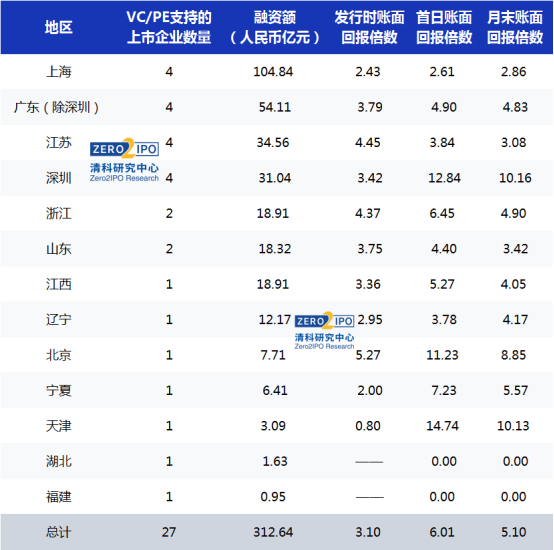Viewport: 554px width, 550px height.
Task: Select 上海 financing amount 104.84
Action: (x=273, y=72)
